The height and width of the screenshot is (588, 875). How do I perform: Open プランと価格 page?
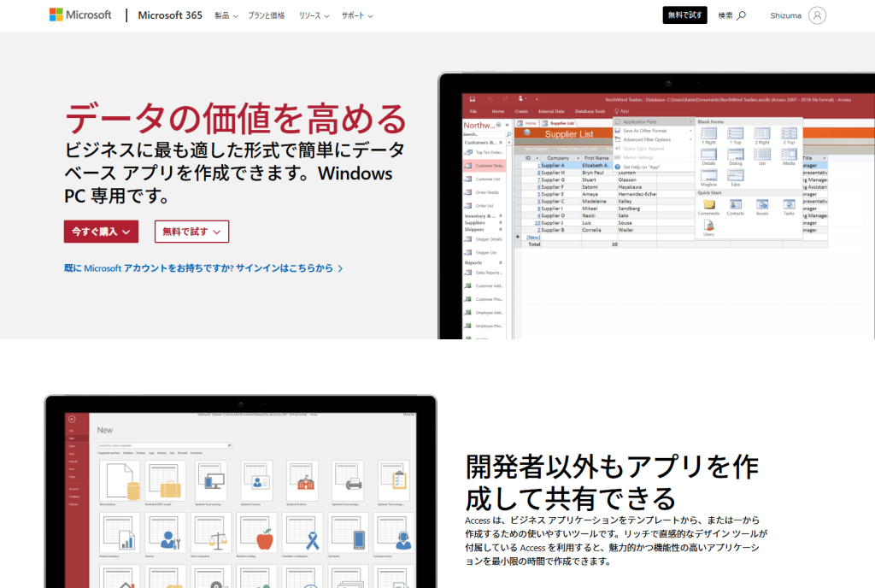pyautogui.click(x=267, y=15)
